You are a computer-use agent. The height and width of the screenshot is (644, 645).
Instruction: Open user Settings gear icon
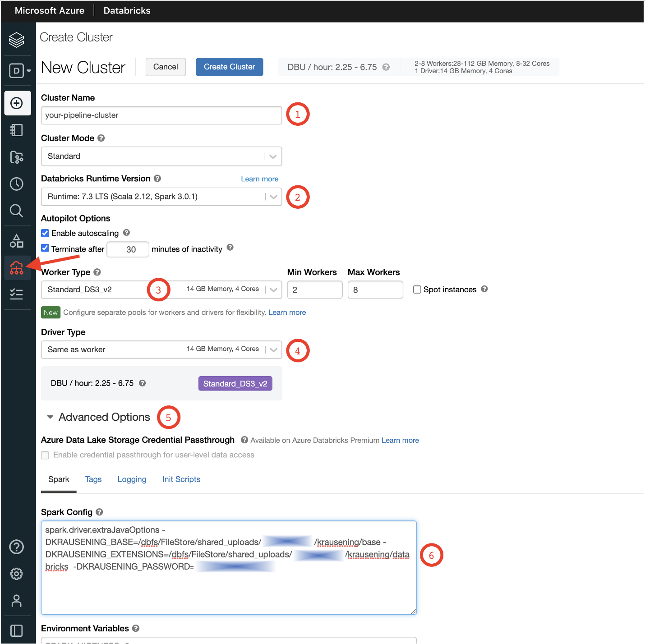pyautogui.click(x=17, y=574)
